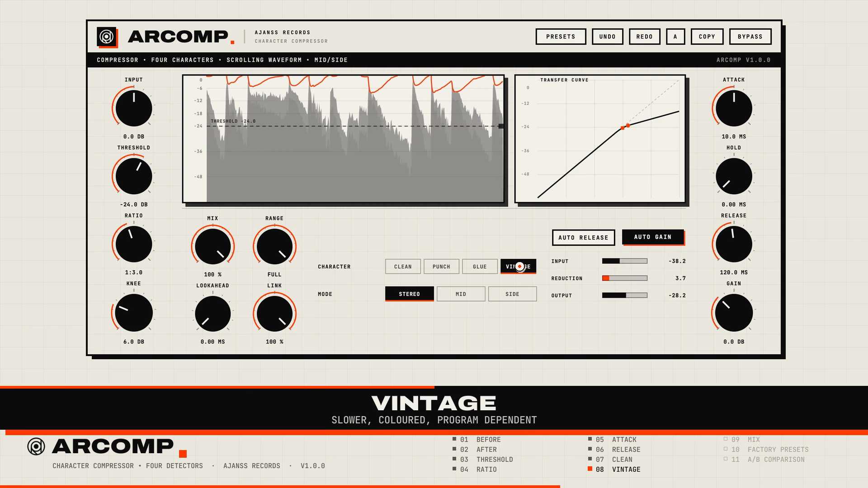This screenshot has width=868, height=488.
Task: Click the RATIO knob
Action: coord(134,244)
